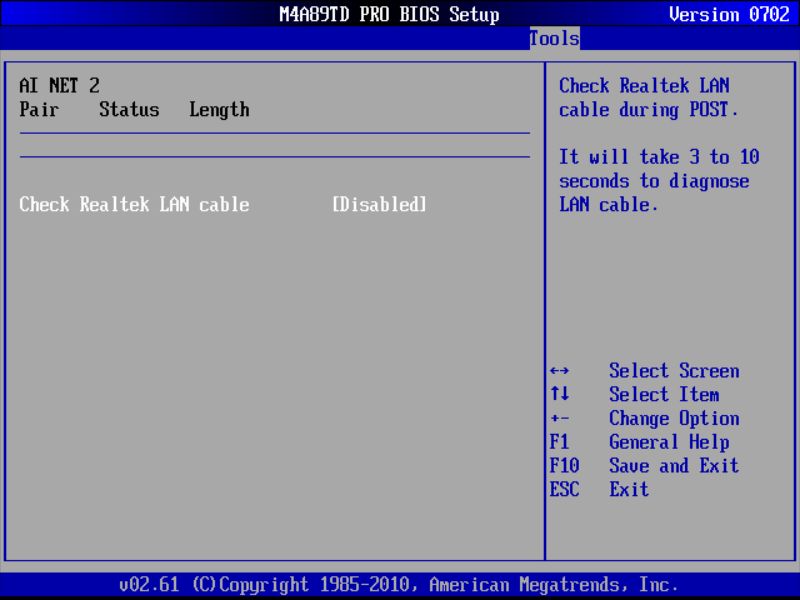Click the Version 0702 label
The image size is (800, 600).
click(729, 14)
